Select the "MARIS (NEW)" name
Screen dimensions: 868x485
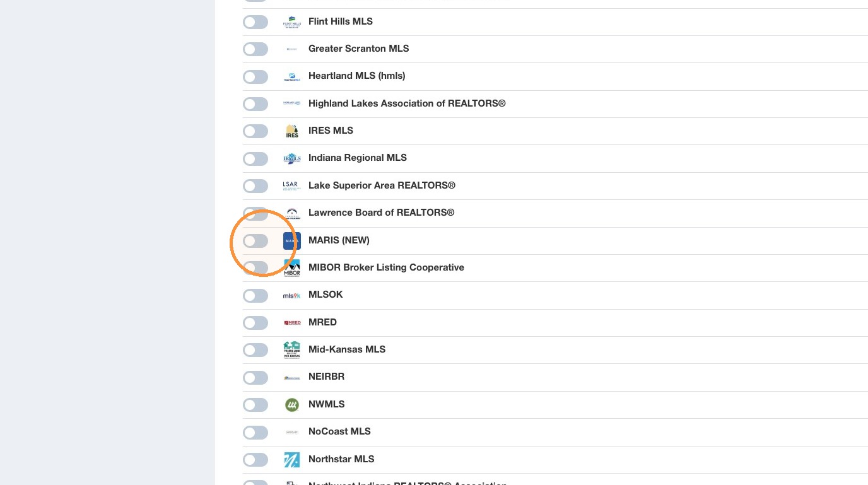point(339,240)
